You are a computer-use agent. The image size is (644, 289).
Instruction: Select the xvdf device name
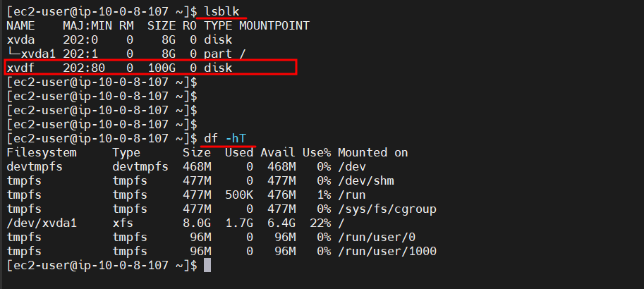20,68
